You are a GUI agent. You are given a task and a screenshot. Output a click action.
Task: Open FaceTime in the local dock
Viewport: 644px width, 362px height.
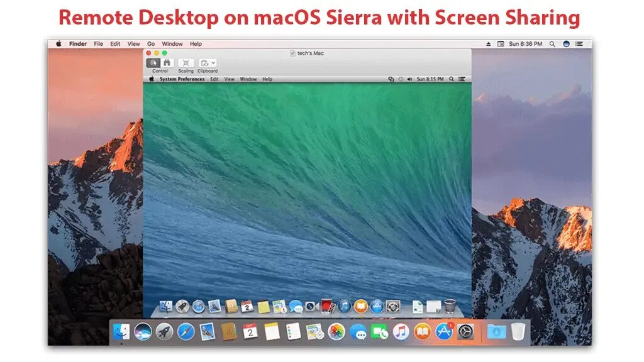379,332
